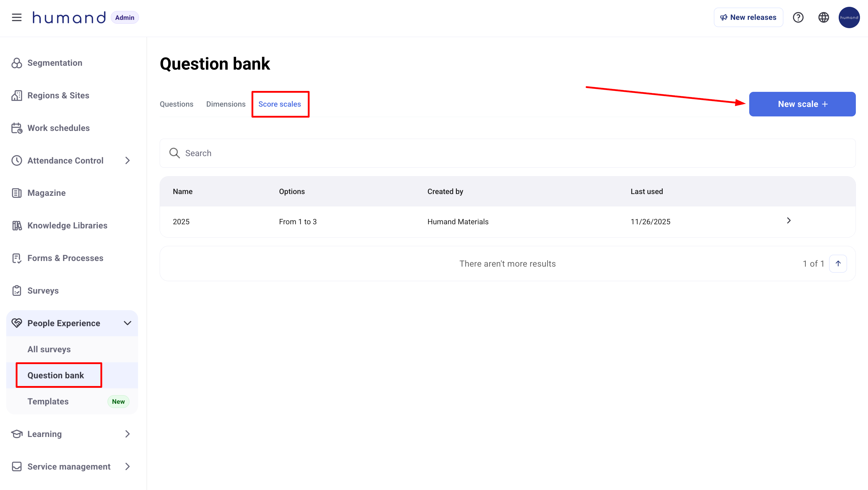Go to Regions & Sites
Screen dimensions: 868x490
(58, 95)
